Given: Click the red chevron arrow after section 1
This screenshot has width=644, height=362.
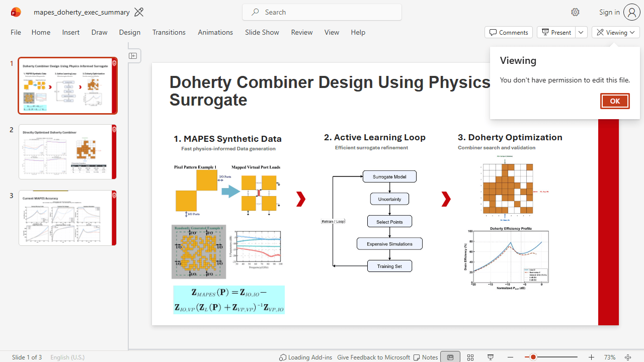Looking at the screenshot, I should tap(301, 199).
